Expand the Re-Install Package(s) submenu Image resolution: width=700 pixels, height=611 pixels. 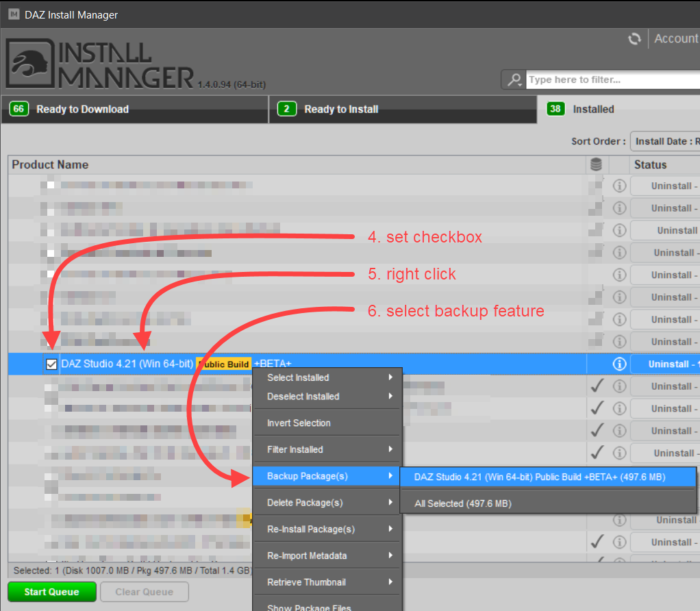(328, 529)
